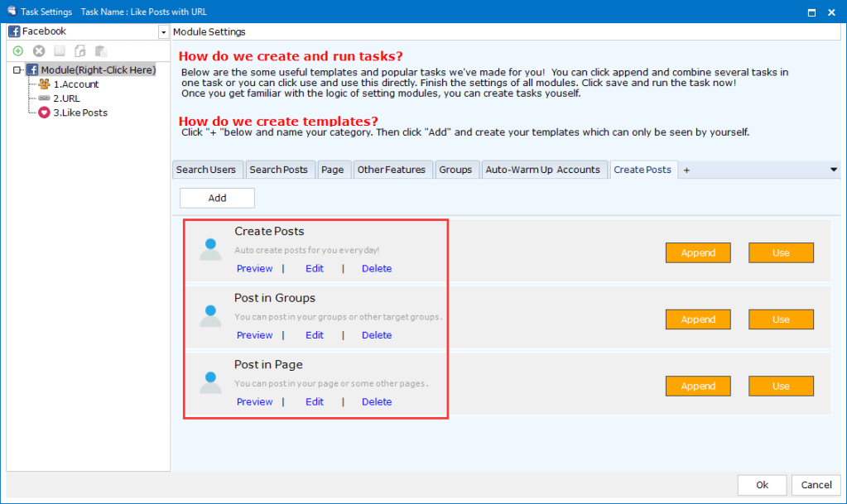The width and height of the screenshot is (847, 504).
Task: Open the tab overflow dropdown arrow
Action: point(833,170)
